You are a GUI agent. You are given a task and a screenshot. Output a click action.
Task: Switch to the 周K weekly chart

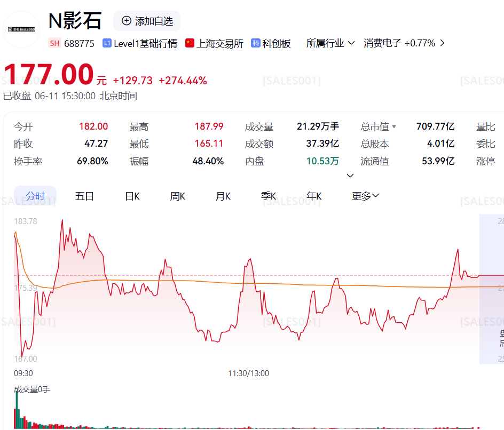(178, 196)
